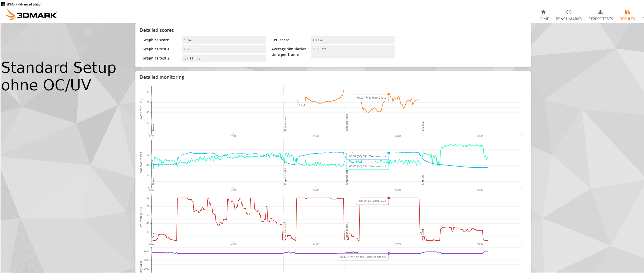Click the Temperature (°C) axis label

coord(141,163)
